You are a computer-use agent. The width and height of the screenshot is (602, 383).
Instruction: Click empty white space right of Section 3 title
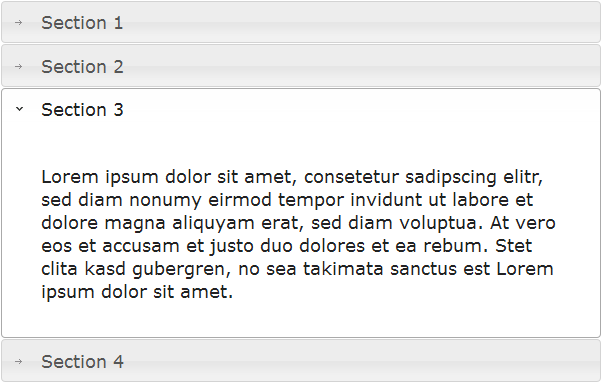point(361,110)
